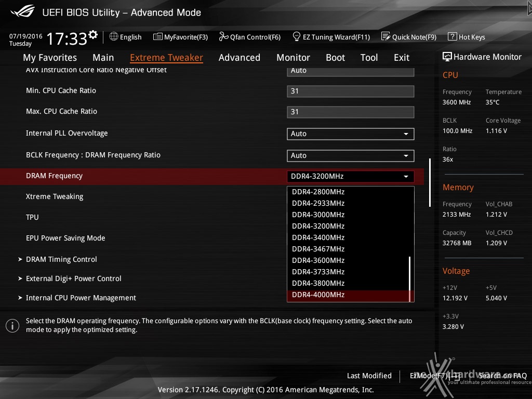The height and width of the screenshot is (399, 532).
Task: Go to the Exit tab
Action: click(402, 58)
